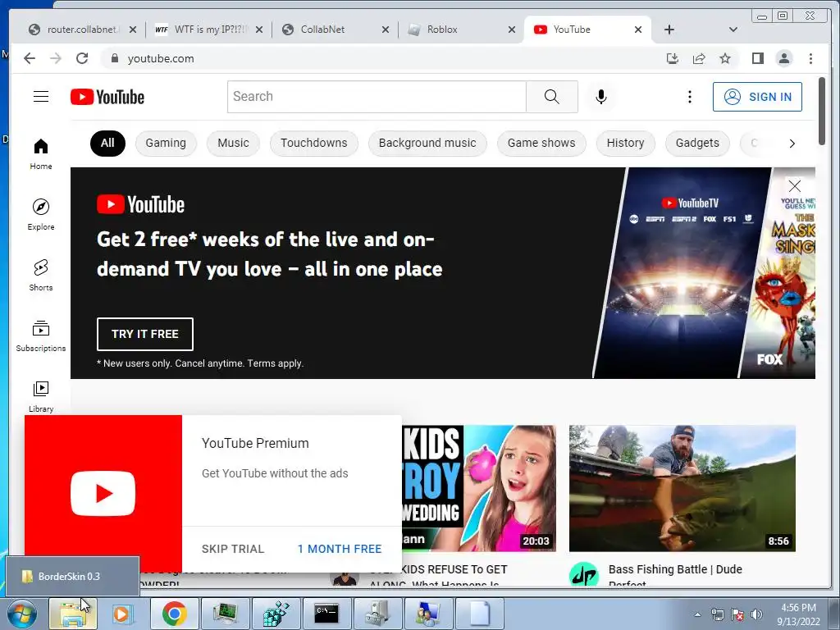Image resolution: width=840 pixels, height=630 pixels.
Task: Click TRY IT FREE button
Action: [x=144, y=334]
